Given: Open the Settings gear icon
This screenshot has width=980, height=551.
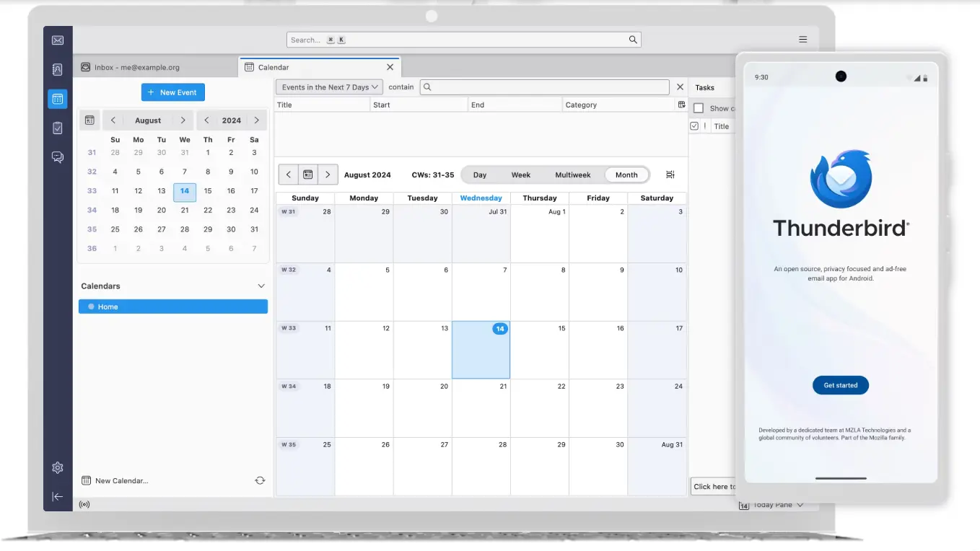Looking at the screenshot, I should (58, 467).
